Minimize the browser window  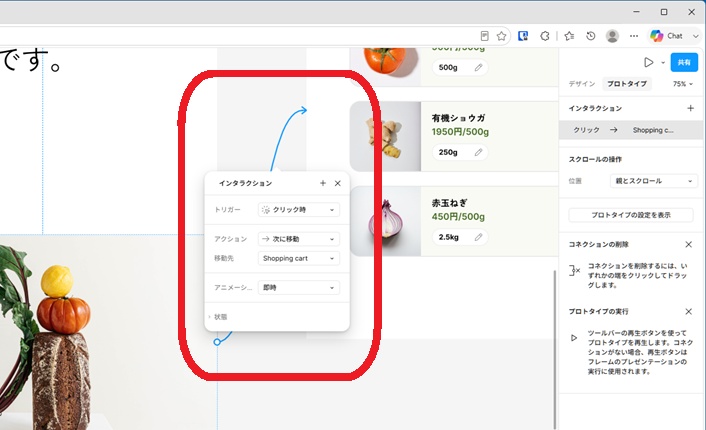coord(636,12)
